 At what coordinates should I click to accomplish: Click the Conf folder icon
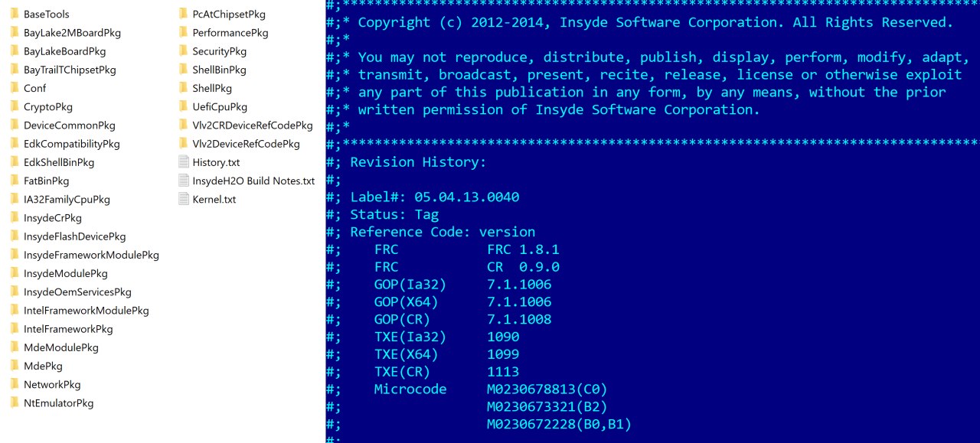tap(14, 88)
